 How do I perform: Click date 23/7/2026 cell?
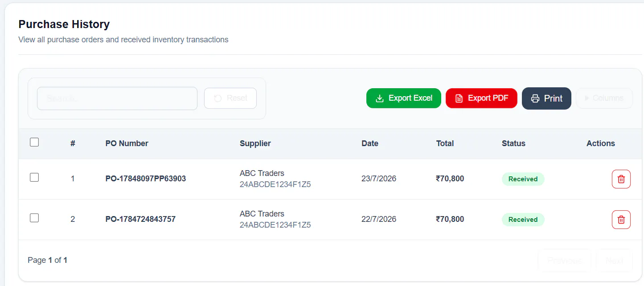coord(379,179)
